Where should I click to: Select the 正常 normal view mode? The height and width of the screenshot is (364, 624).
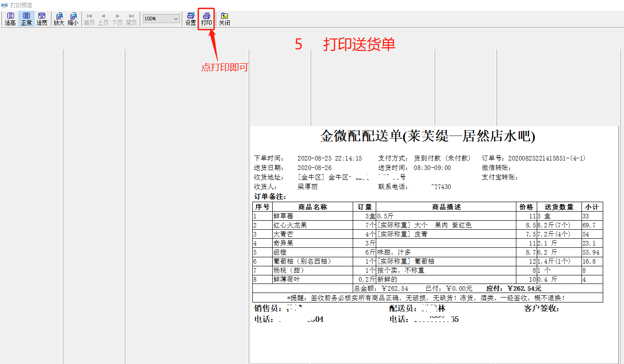pos(26,19)
